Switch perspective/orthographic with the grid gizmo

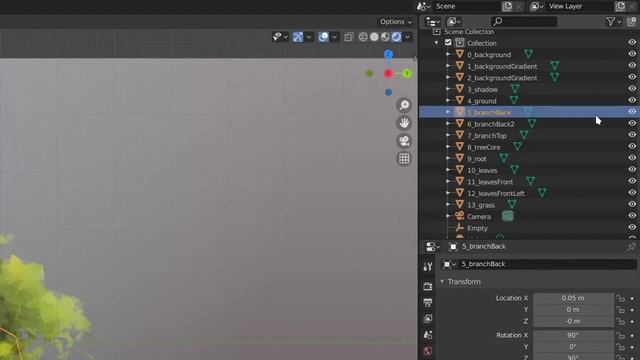404,159
